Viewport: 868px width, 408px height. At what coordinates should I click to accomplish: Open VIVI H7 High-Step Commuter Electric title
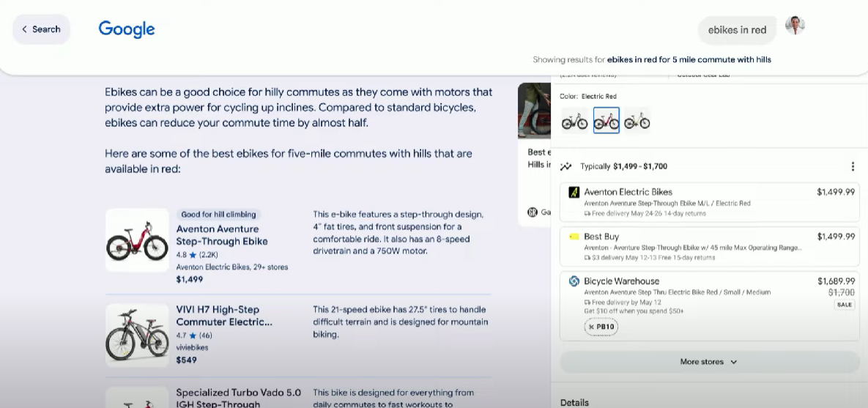[x=224, y=316]
